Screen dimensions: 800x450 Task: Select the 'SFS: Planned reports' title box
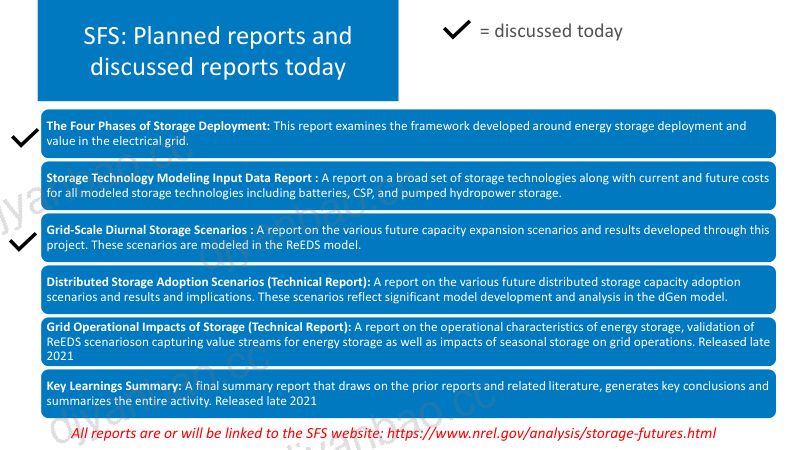point(218,51)
